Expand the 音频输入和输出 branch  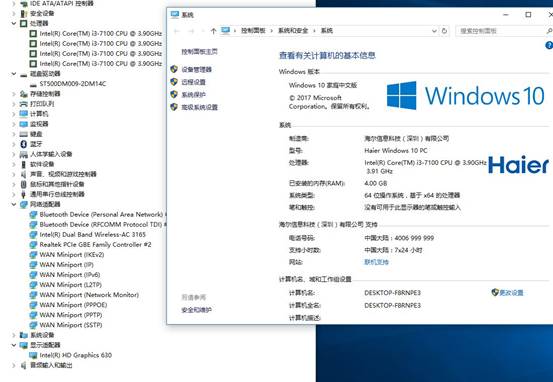(x=14, y=365)
